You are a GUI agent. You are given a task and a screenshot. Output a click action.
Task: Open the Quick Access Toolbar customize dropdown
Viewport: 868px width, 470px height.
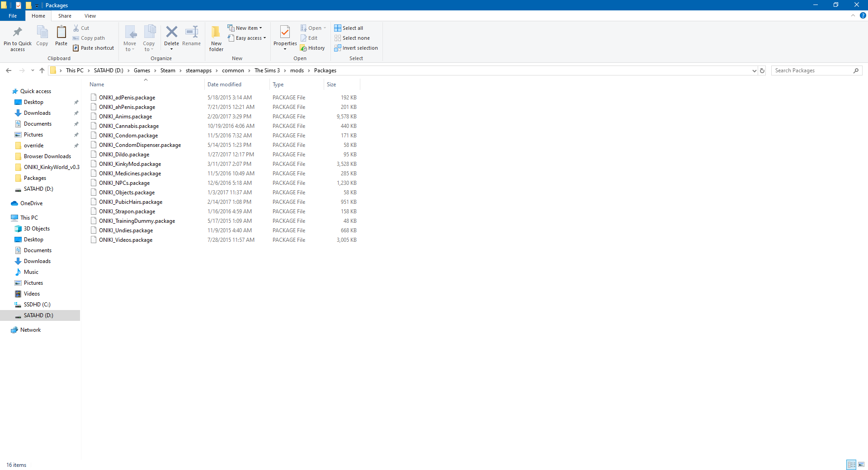[x=37, y=5]
